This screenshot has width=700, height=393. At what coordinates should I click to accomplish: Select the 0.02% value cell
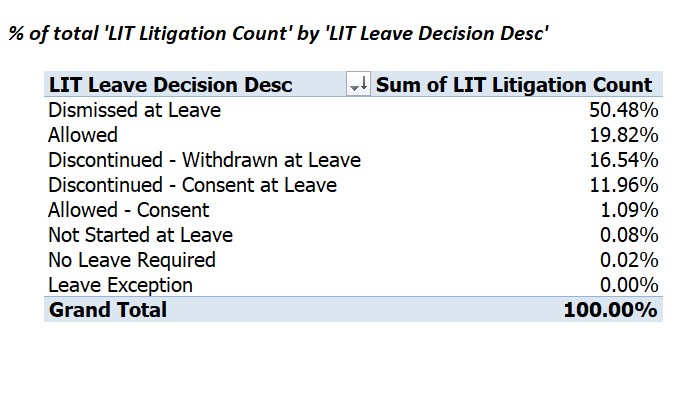pyautogui.click(x=629, y=260)
